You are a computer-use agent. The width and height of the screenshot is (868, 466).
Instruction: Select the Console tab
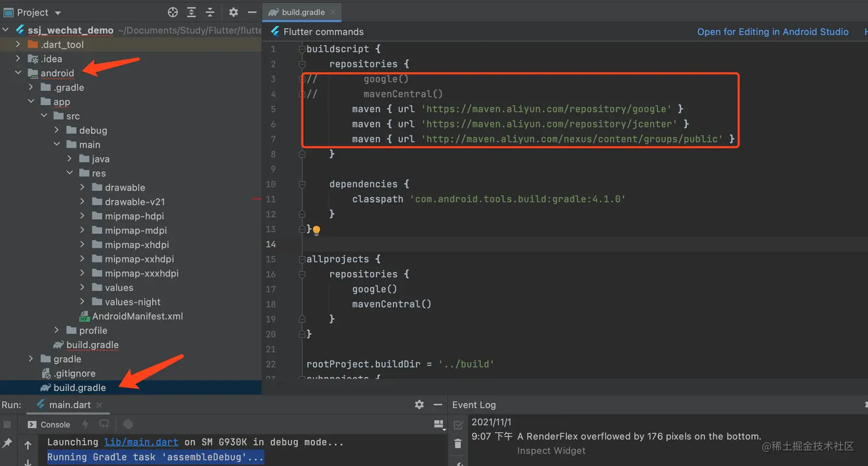[x=49, y=425]
